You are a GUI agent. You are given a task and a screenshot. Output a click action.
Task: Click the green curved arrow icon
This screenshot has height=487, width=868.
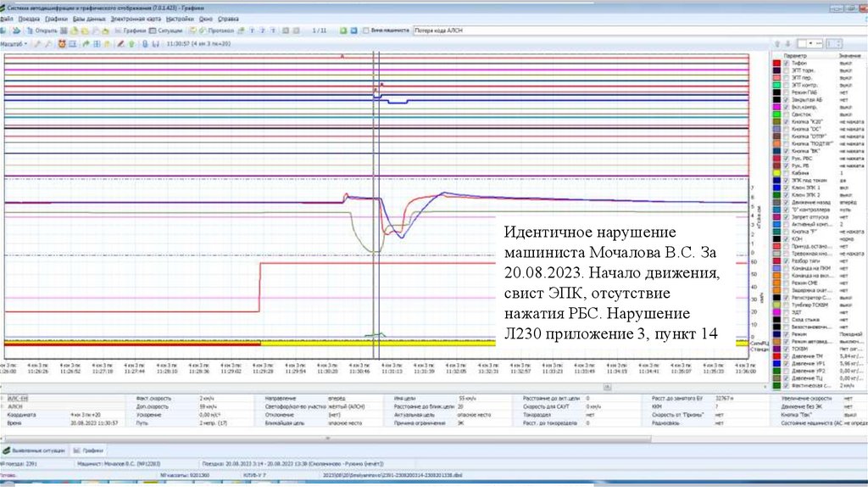[x=84, y=42]
